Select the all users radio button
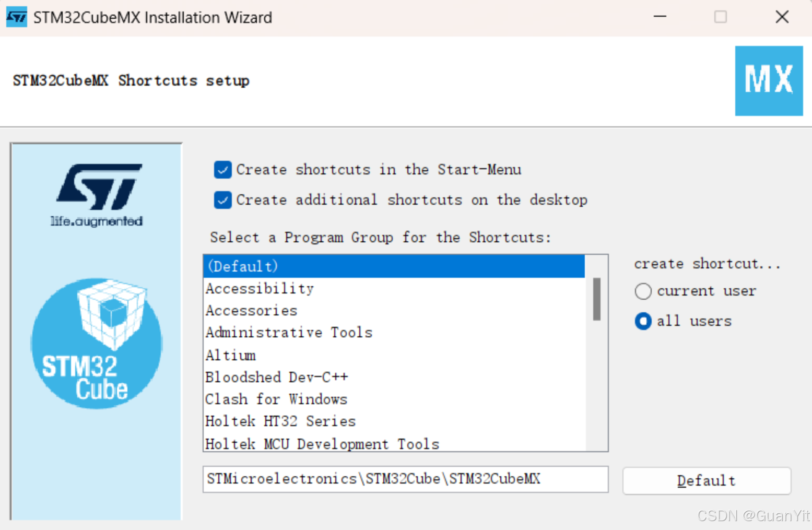The image size is (812, 530). (x=643, y=321)
